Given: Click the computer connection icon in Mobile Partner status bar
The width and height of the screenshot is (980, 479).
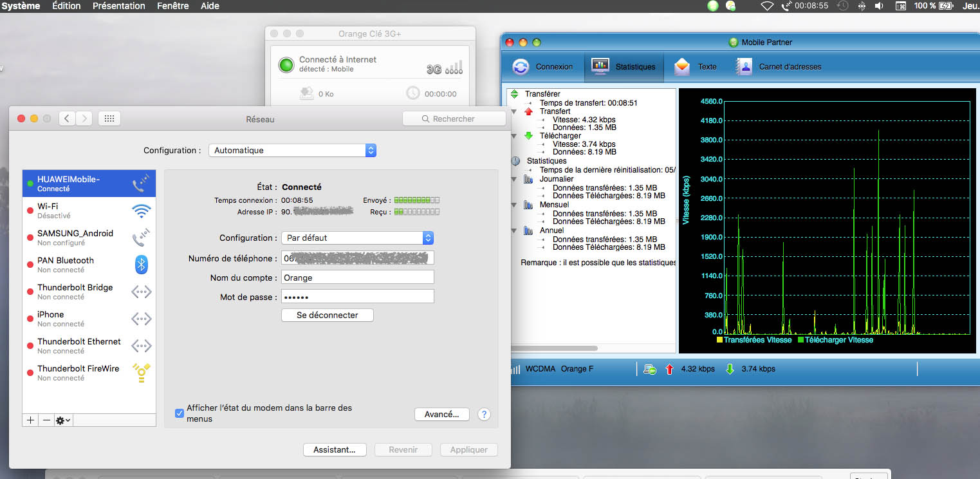Looking at the screenshot, I should (x=650, y=370).
